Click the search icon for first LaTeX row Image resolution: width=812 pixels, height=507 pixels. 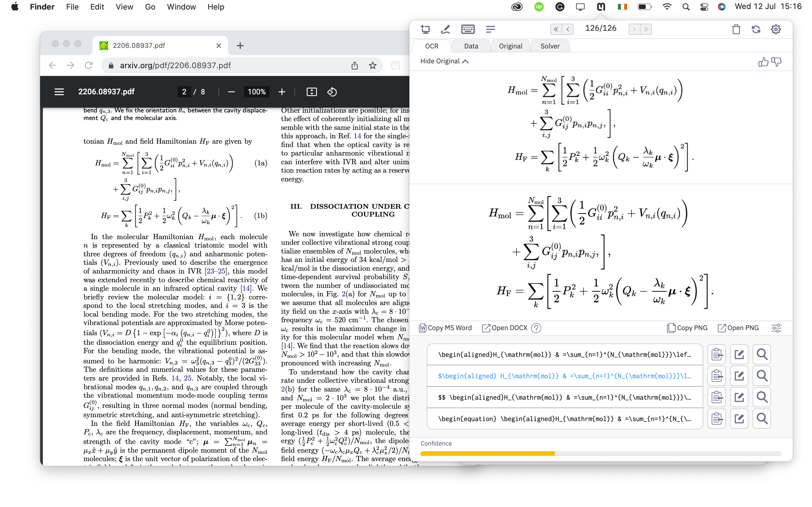click(x=761, y=354)
